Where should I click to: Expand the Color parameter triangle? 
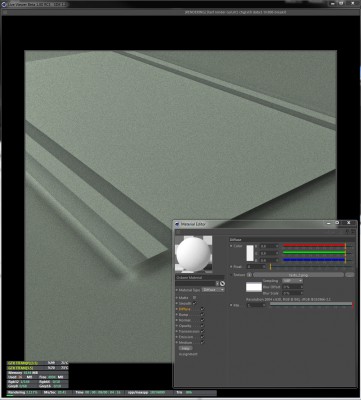click(x=231, y=246)
